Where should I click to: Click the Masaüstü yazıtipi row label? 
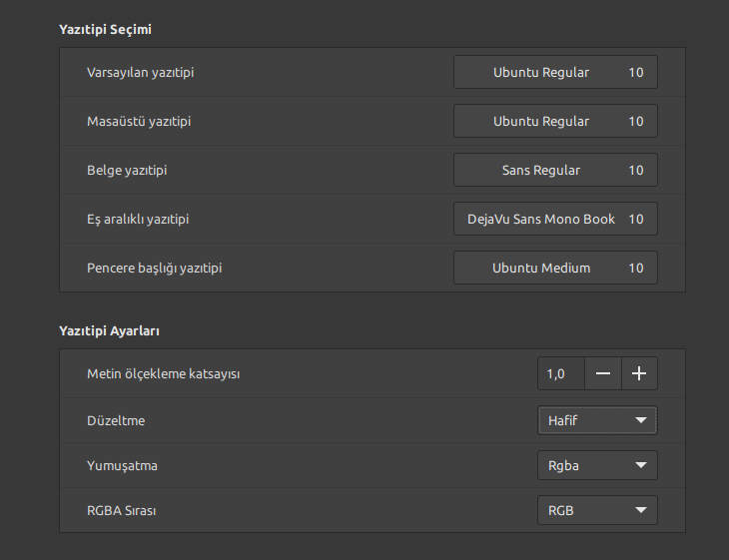[x=139, y=122]
